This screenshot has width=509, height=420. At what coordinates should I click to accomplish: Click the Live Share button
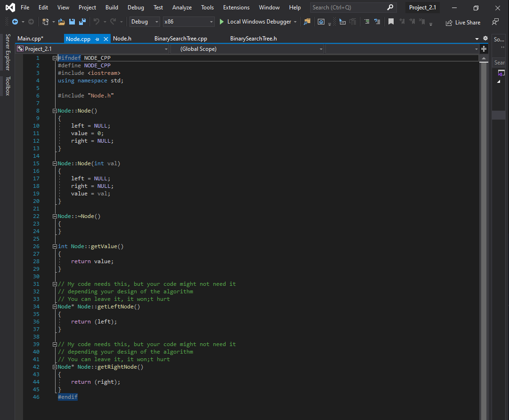[463, 22]
